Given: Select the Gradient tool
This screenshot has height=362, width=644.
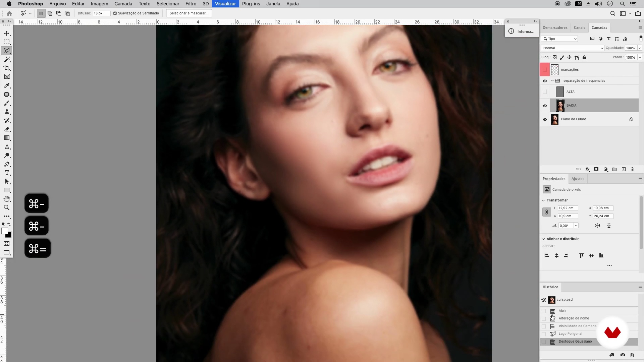Looking at the screenshot, I should (x=7, y=138).
